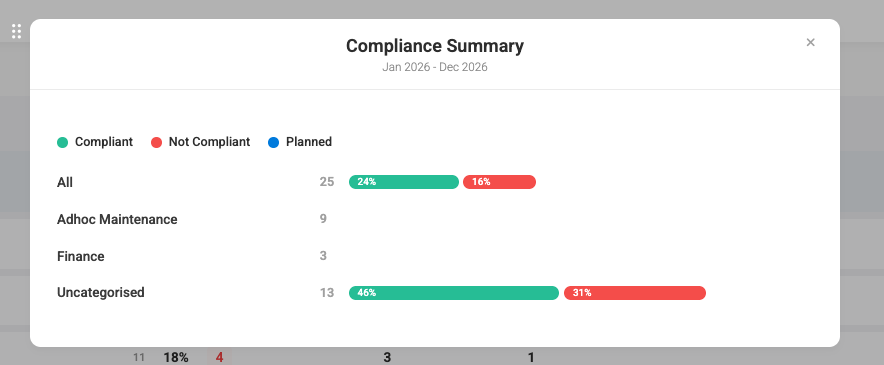Toggle the red Not Compliant legend dot
Viewport: 884px width, 365px height.
click(x=156, y=142)
